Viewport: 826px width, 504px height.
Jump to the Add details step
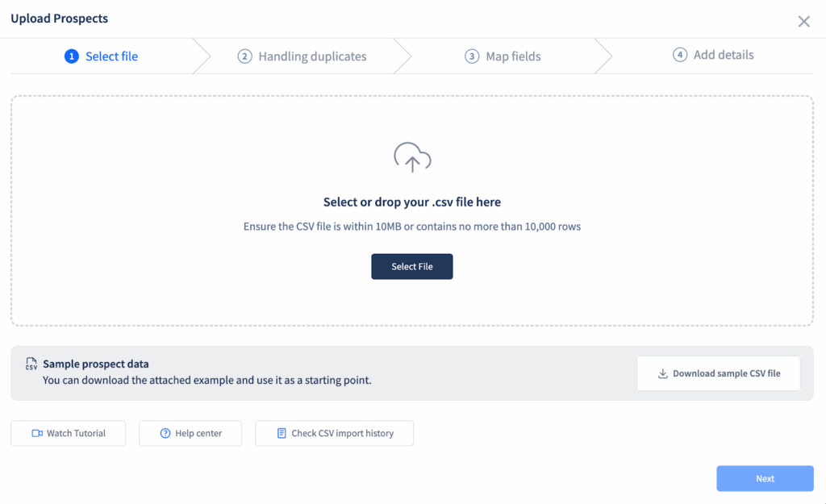(x=713, y=55)
